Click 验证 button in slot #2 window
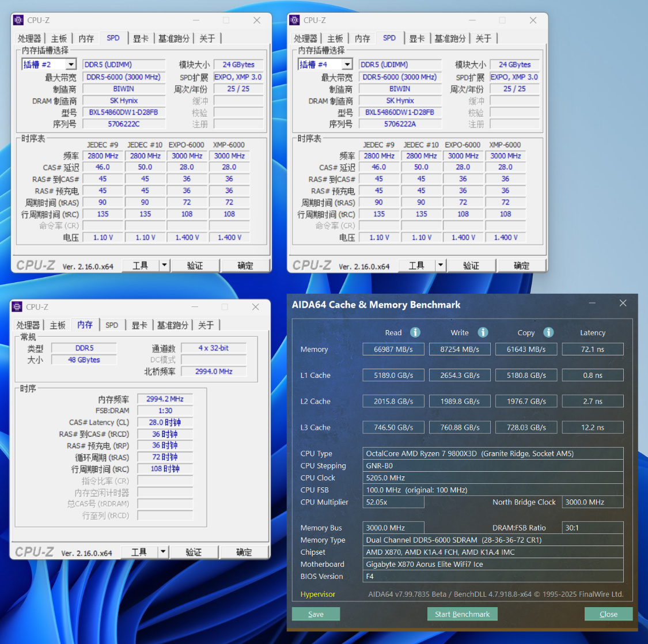This screenshot has height=644, width=648. pos(195,266)
